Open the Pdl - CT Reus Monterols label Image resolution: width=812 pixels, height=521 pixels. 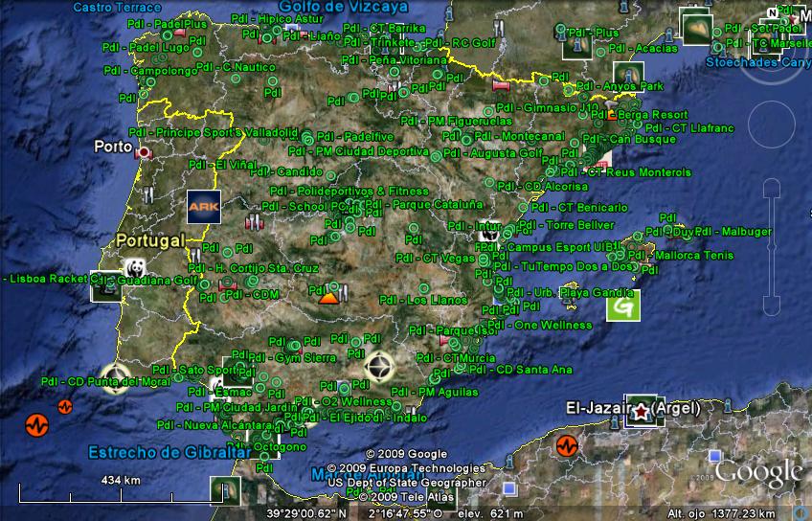pos(638,172)
